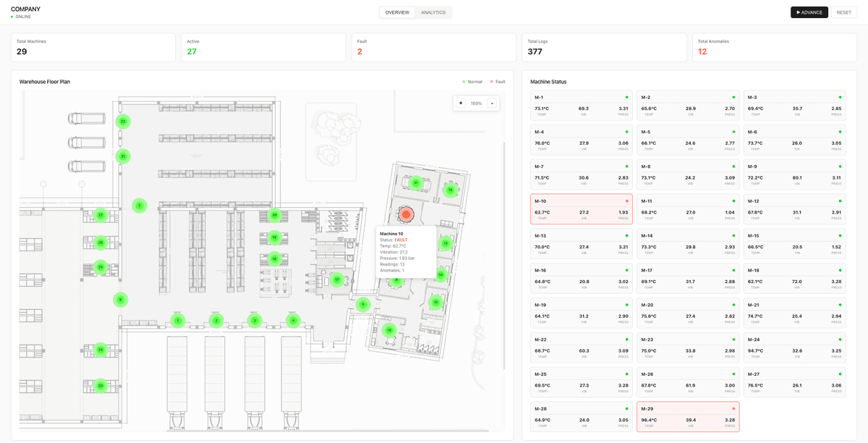This screenshot has width=868, height=443.
Task: Click machine marker 17 on floor plan
Action: pyautogui.click(x=336, y=279)
